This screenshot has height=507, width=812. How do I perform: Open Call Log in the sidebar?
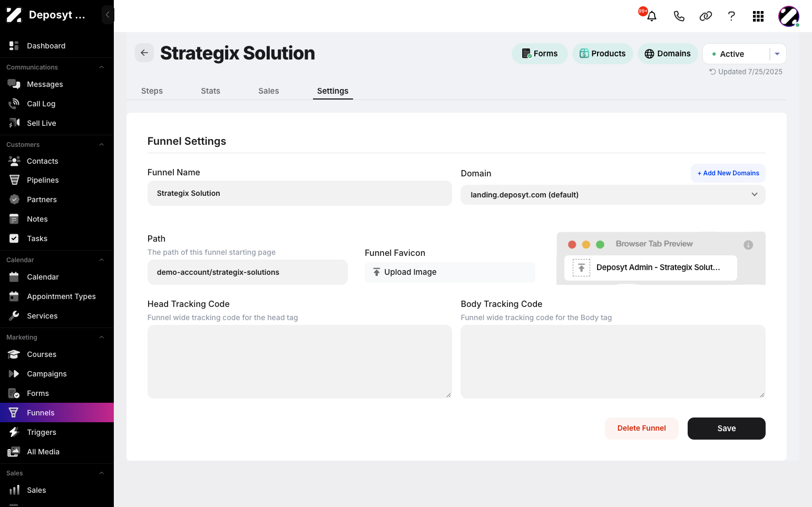coord(57,104)
